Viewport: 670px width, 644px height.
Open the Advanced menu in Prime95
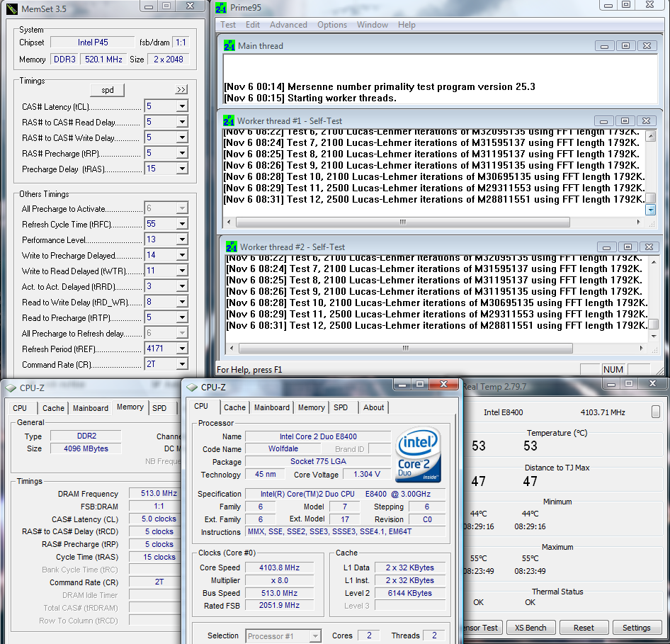[x=288, y=25]
